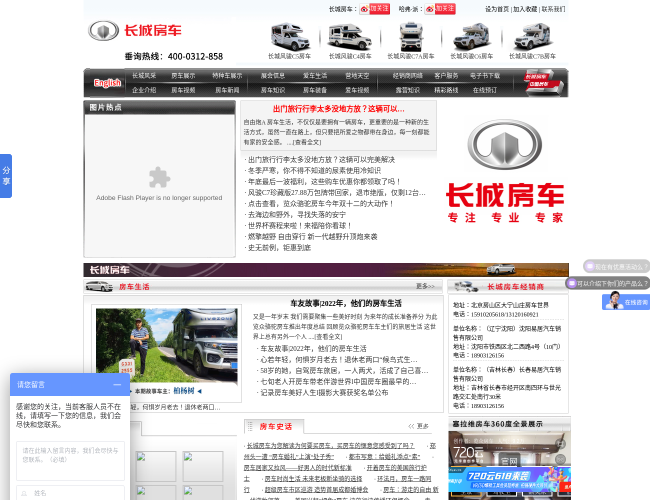The image size is (650, 500).
Task: Open 长城风骏C5房车 vehicle thumbnail
Action: click(290, 36)
